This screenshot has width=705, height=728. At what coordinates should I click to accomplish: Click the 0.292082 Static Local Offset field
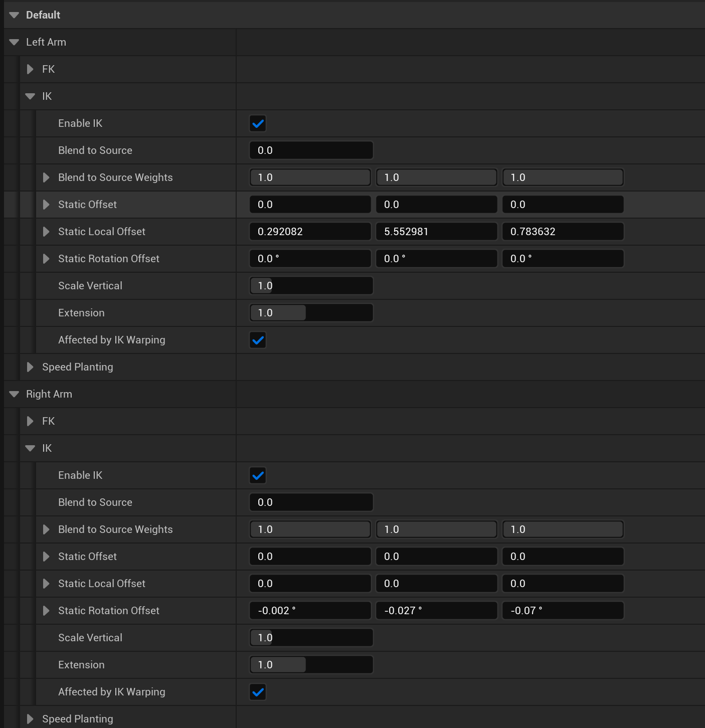tap(310, 232)
